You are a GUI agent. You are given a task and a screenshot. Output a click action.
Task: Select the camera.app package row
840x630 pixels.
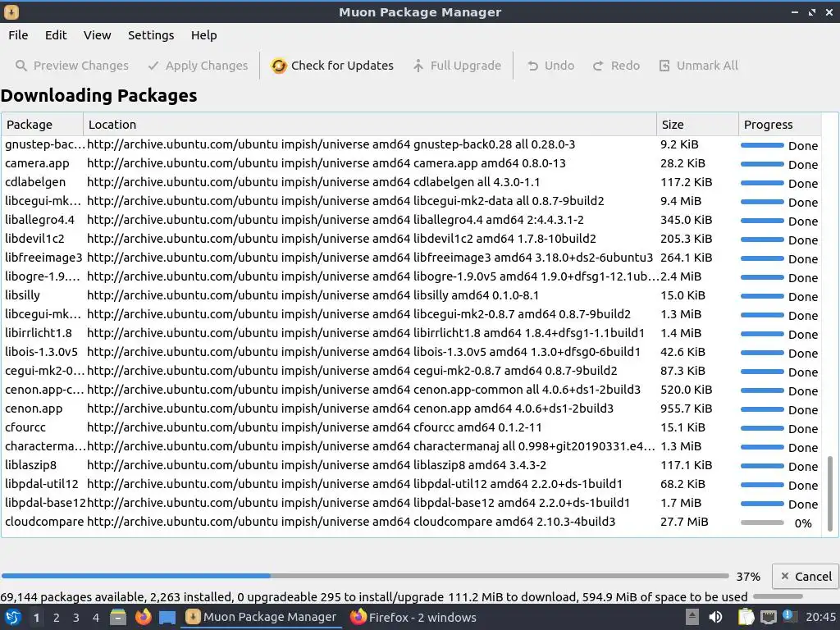tap(413, 163)
